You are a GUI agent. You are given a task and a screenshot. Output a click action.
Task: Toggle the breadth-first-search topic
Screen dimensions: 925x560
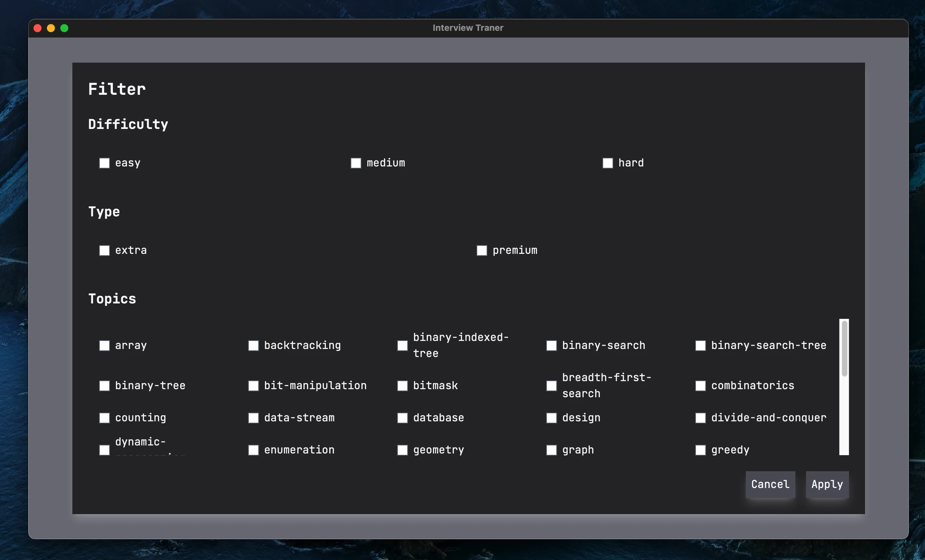(x=552, y=386)
